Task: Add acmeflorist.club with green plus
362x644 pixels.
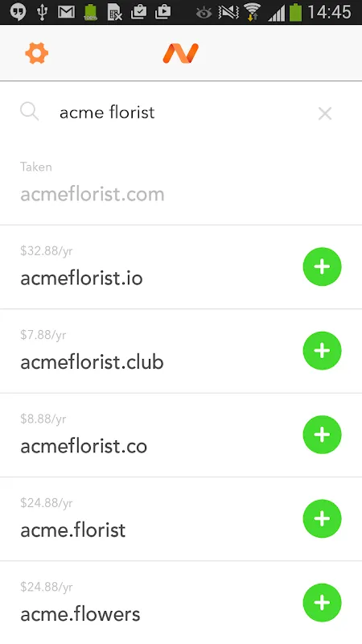Action: (323, 350)
